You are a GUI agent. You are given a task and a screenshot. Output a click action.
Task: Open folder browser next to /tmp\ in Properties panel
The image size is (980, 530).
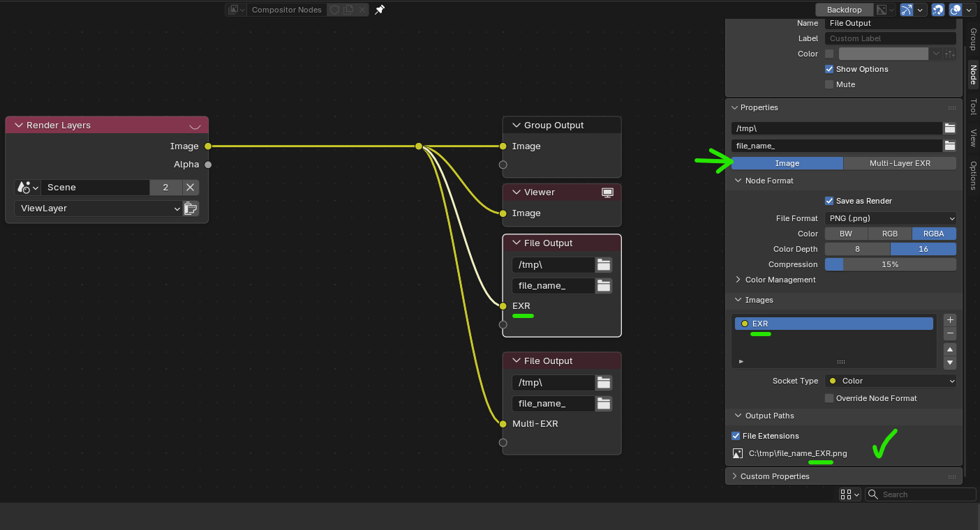949,128
